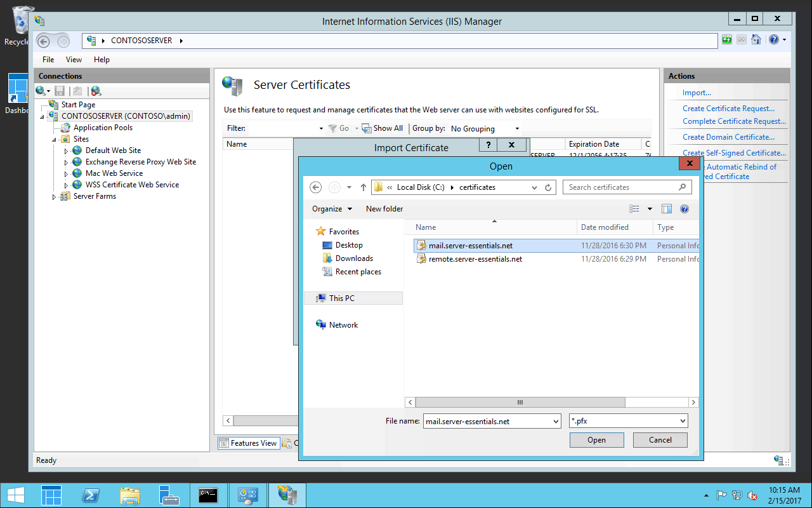Click Create Certificate Request link
Screen dimensions: 812x508
coord(728,109)
